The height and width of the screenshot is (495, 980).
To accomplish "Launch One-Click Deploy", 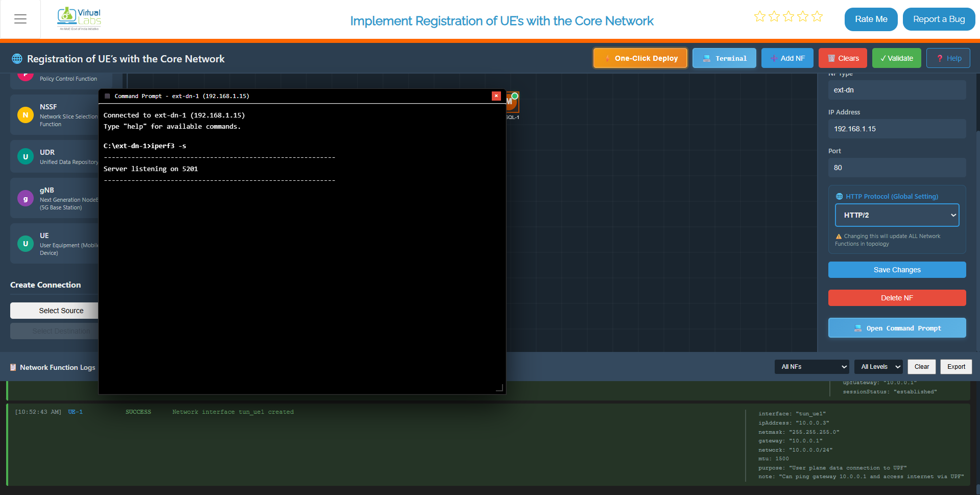I will (x=640, y=58).
